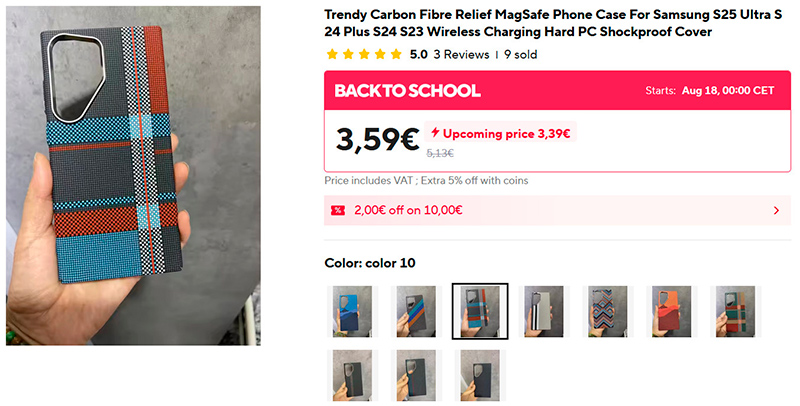Select the green and orange plaid case swatch
The width and height of the screenshot is (800, 406).
735,310
